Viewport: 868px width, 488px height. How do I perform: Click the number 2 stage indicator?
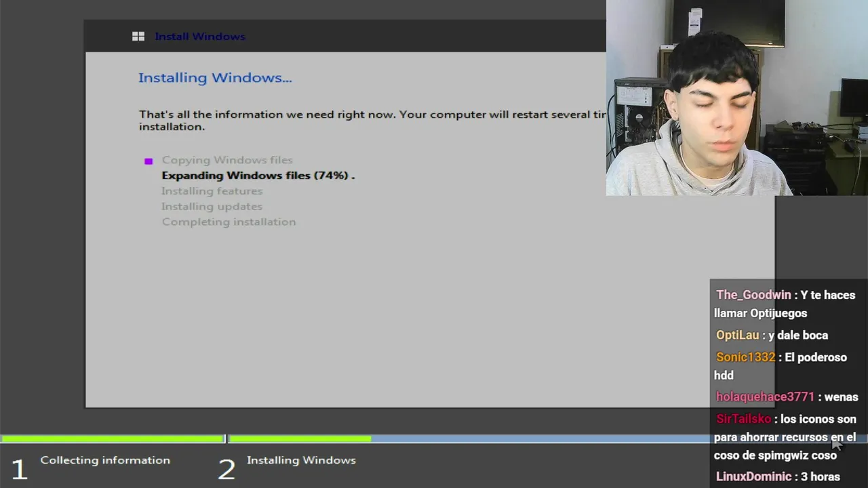pos(226,470)
